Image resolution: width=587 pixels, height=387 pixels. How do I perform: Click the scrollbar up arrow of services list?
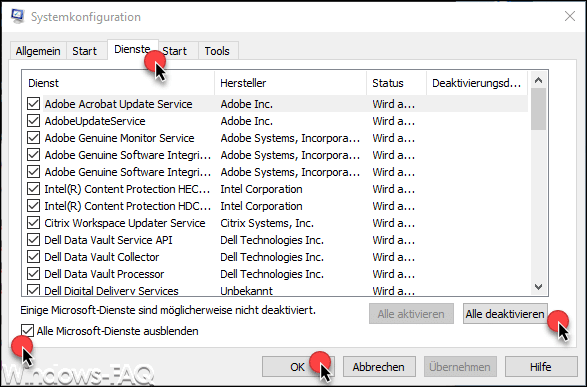(538, 80)
